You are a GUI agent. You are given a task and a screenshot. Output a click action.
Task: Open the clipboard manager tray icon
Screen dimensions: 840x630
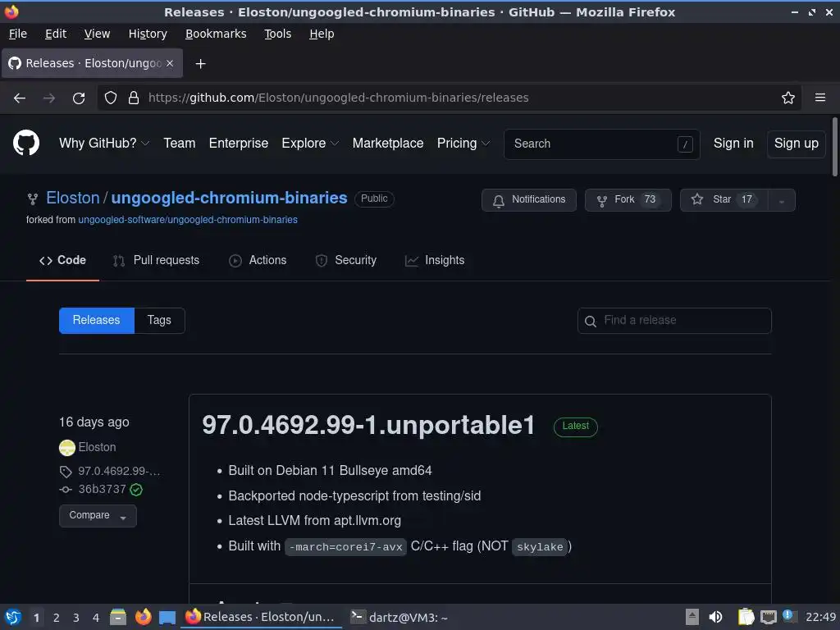click(746, 617)
